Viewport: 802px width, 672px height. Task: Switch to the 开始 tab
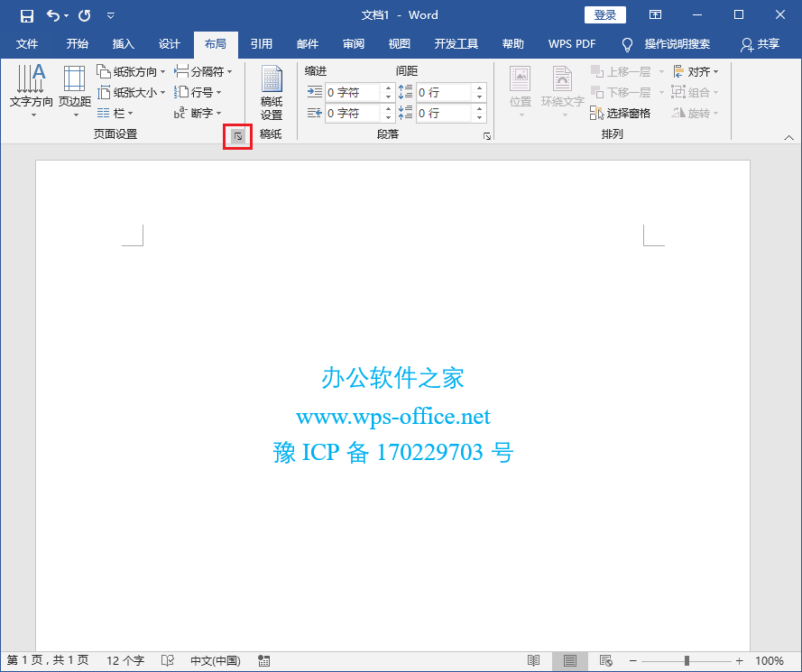coord(78,44)
